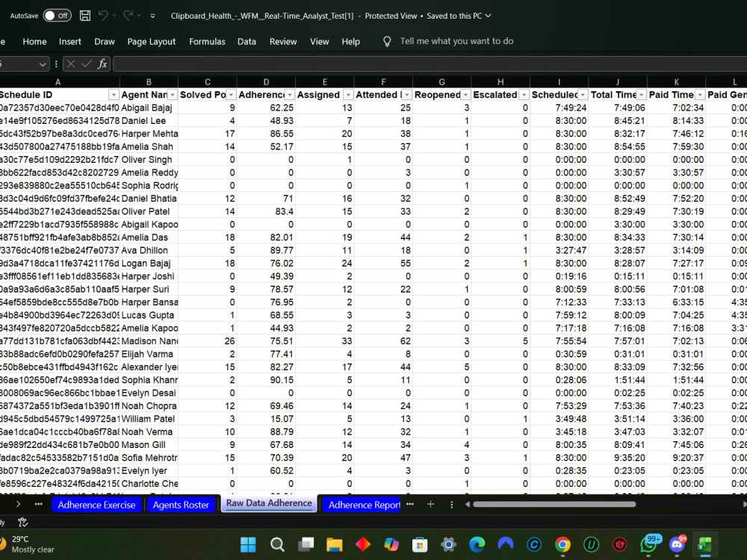
Task: Switch to the Agents Roster sheet tab
Action: pyautogui.click(x=181, y=505)
